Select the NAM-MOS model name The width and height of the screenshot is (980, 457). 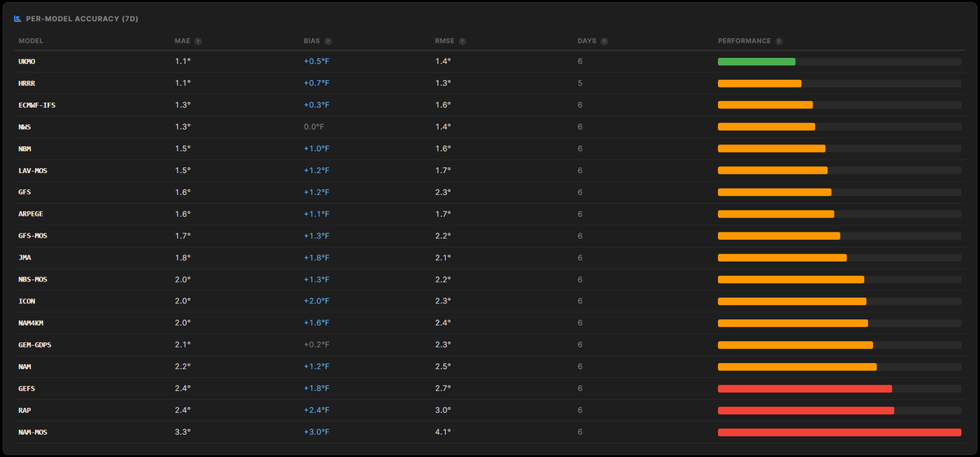[33, 432]
